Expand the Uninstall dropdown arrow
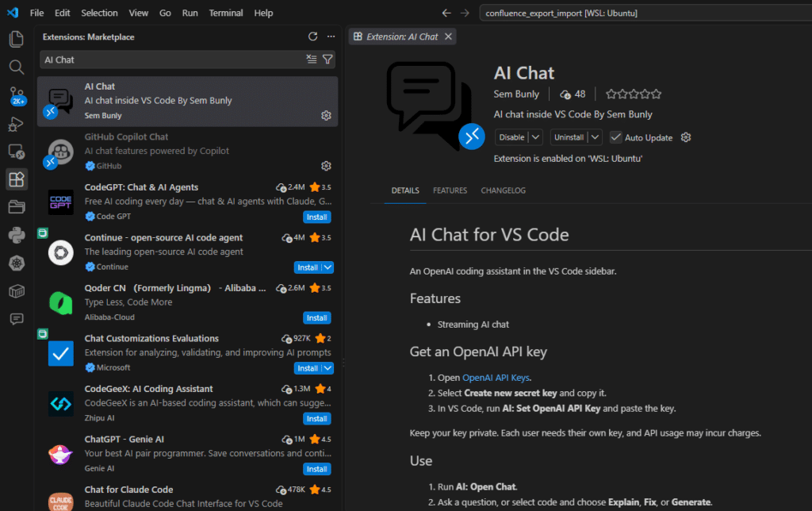812x511 pixels. pos(595,137)
